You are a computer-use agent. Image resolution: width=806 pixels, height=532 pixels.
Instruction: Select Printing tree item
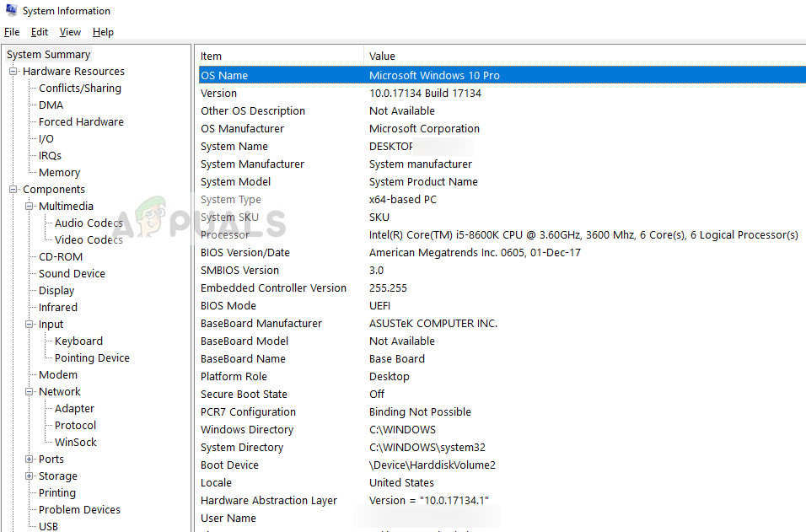(57, 493)
